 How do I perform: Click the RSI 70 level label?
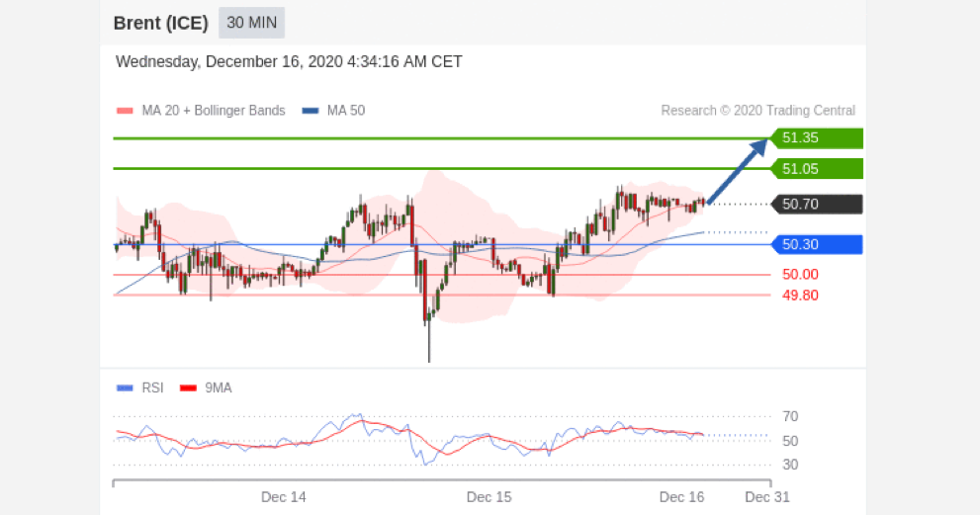click(x=790, y=416)
